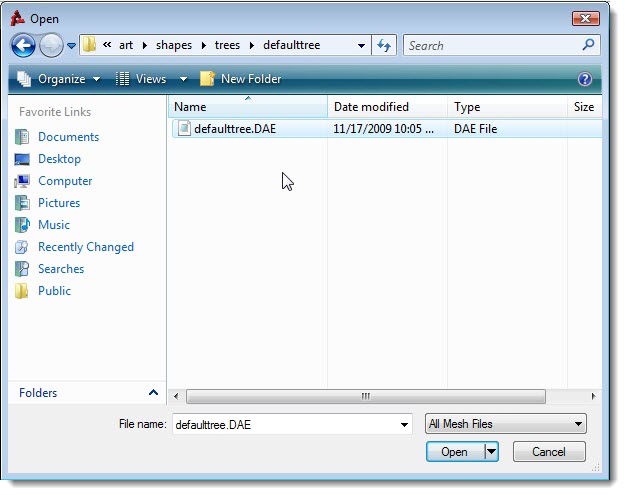Open the address bar history dropdown

(361, 45)
